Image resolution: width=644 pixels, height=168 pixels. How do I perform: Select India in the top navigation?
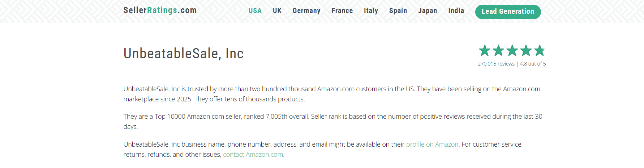(456, 11)
